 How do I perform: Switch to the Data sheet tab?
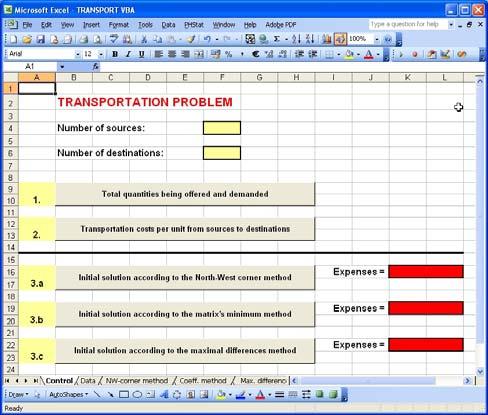pos(88,381)
